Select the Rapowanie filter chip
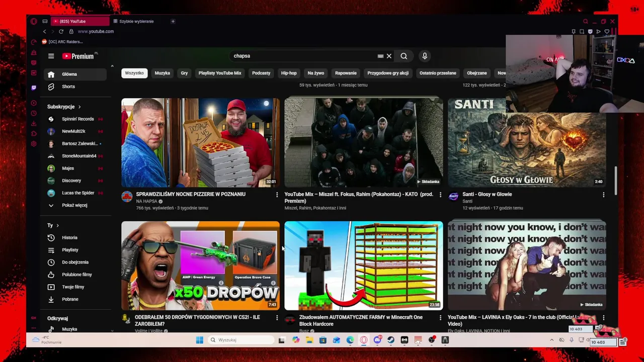 pos(346,73)
